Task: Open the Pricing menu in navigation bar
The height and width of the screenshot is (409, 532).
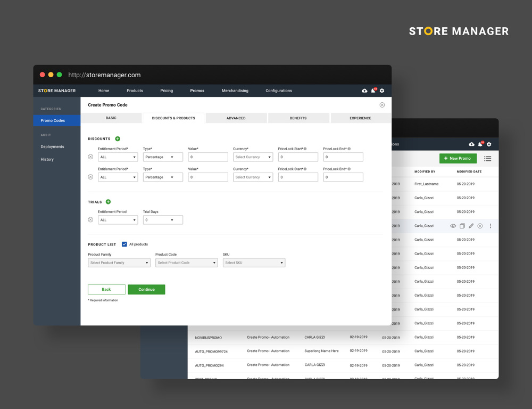Action: 167,91
